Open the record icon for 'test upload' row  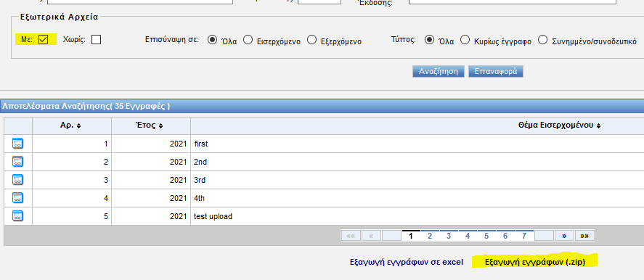pyautogui.click(x=17, y=216)
